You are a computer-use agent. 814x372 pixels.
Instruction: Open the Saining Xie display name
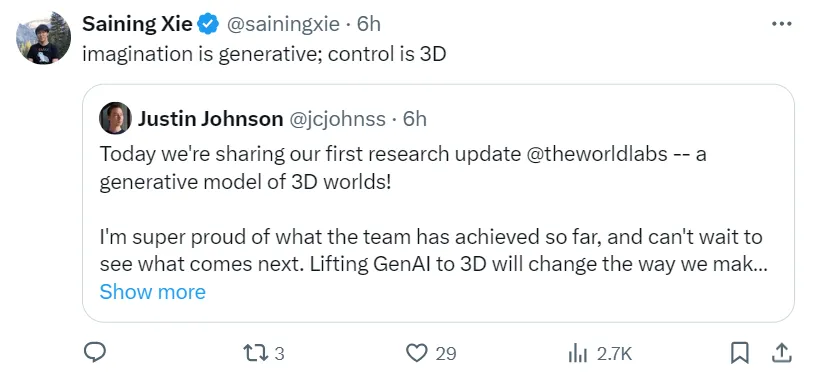tap(137, 24)
